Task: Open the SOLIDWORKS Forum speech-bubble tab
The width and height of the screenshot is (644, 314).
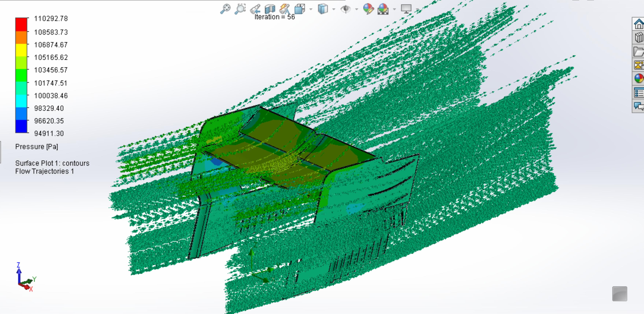Action: (x=639, y=106)
